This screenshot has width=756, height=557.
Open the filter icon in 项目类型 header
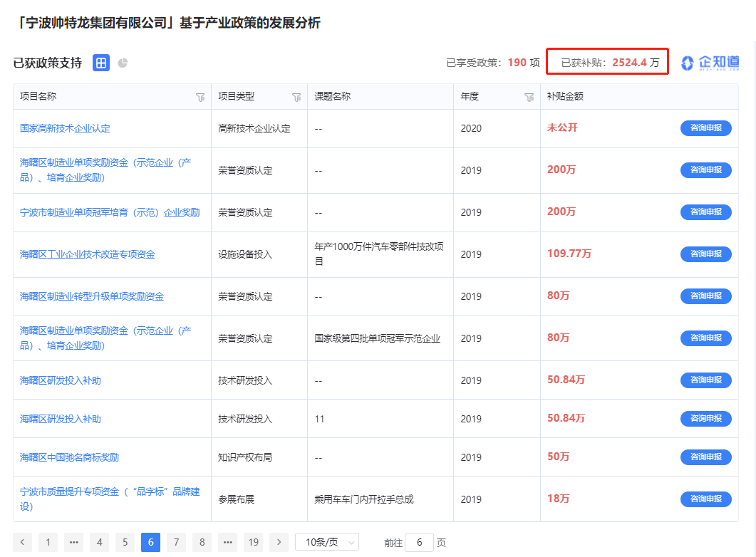coord(296,98)
